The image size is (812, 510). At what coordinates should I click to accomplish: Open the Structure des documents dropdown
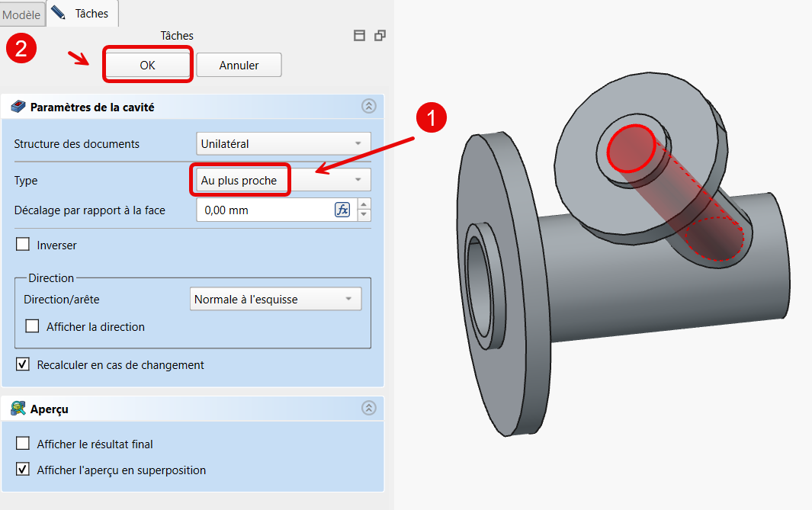tap(283, 143)
